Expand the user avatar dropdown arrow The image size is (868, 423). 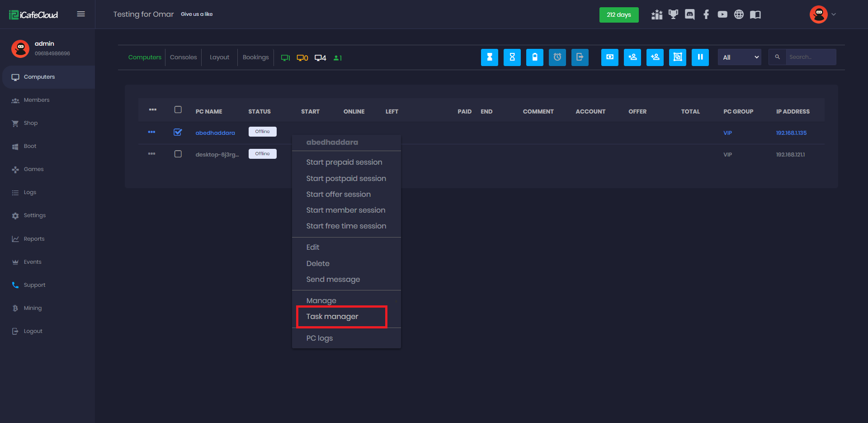pos(834,14)
